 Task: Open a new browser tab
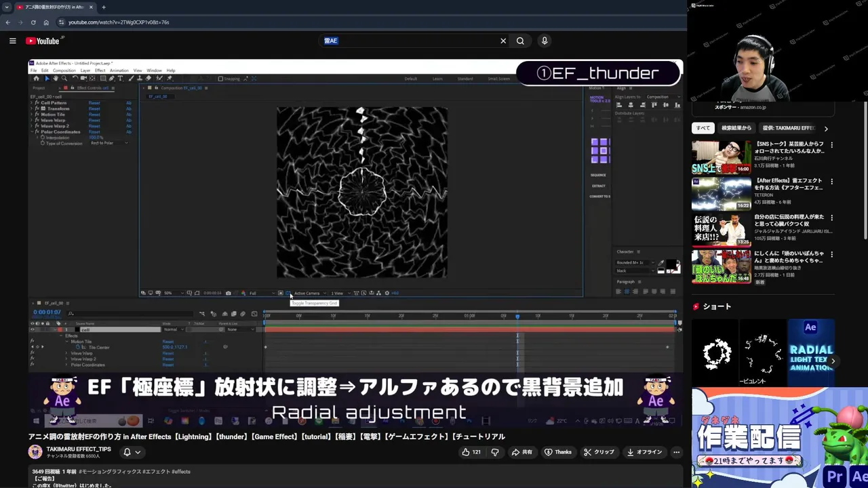click(104, 7)
